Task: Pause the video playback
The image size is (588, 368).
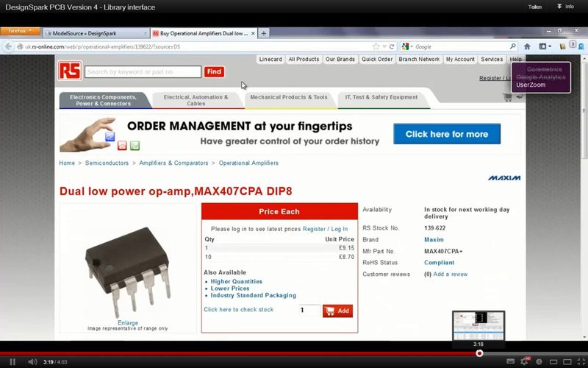Action: (12, 362)
